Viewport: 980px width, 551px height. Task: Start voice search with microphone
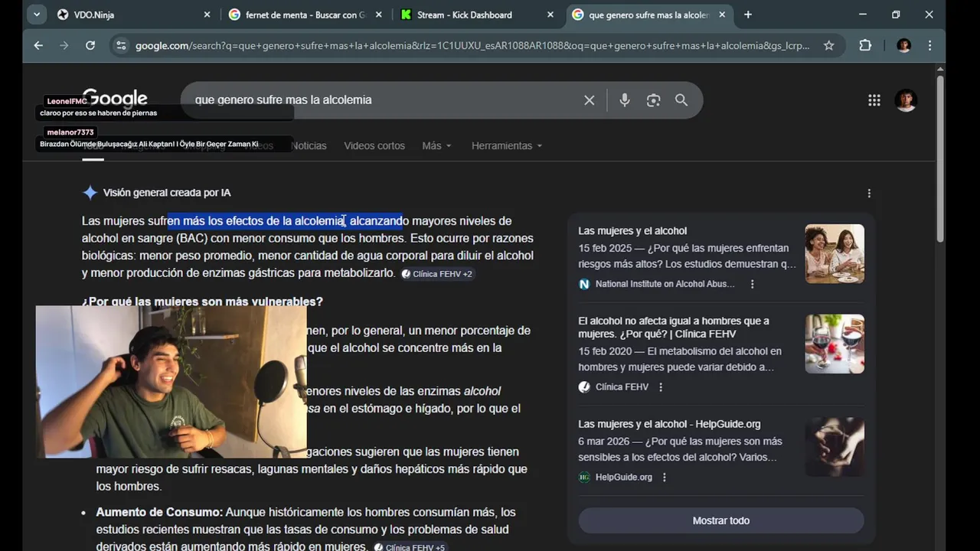point(625,100)
